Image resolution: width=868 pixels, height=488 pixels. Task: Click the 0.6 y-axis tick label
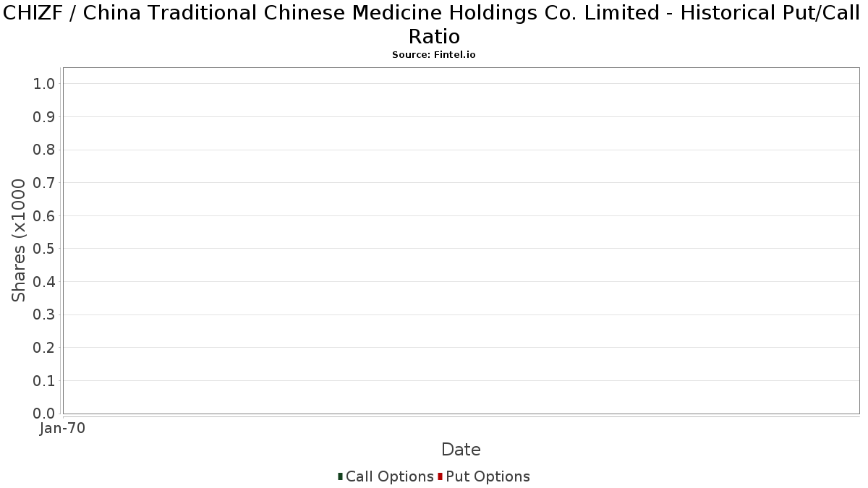(x=44, y=216)
